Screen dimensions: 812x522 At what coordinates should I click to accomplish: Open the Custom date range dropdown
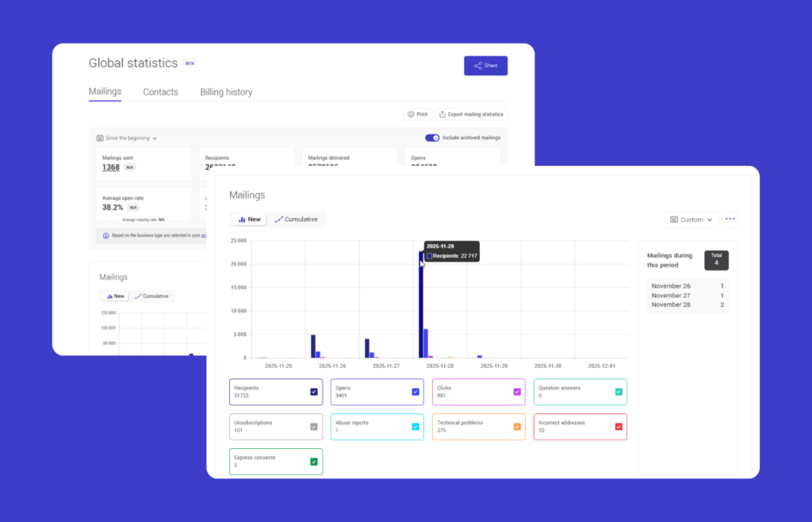tap(691, 220)
